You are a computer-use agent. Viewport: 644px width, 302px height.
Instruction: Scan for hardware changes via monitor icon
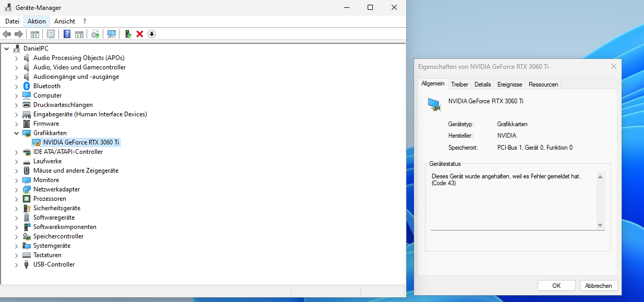(111, 34)
